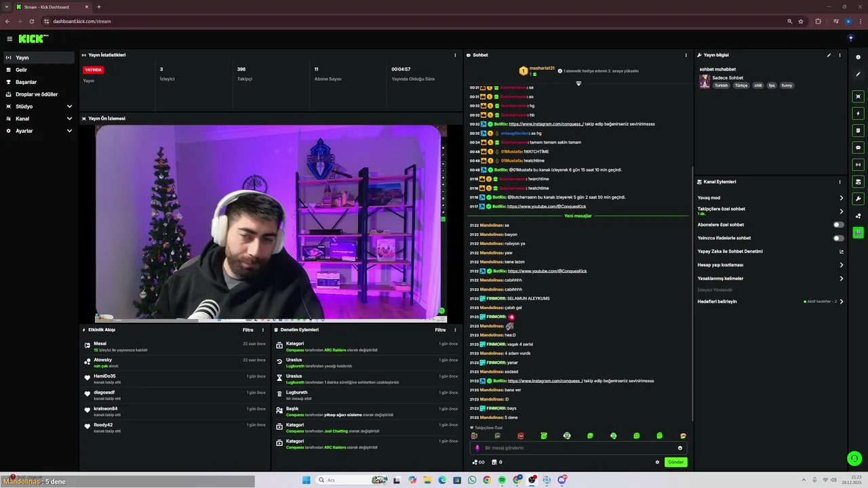
Task: Open the youtube.com/@ConquesKick link posted at 21:22
Action: coord(547,271)
